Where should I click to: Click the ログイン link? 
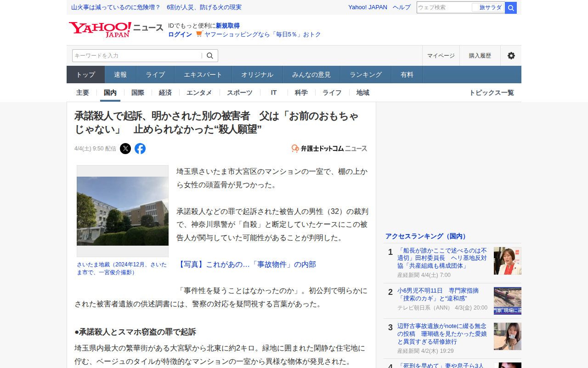coord(180,34)
